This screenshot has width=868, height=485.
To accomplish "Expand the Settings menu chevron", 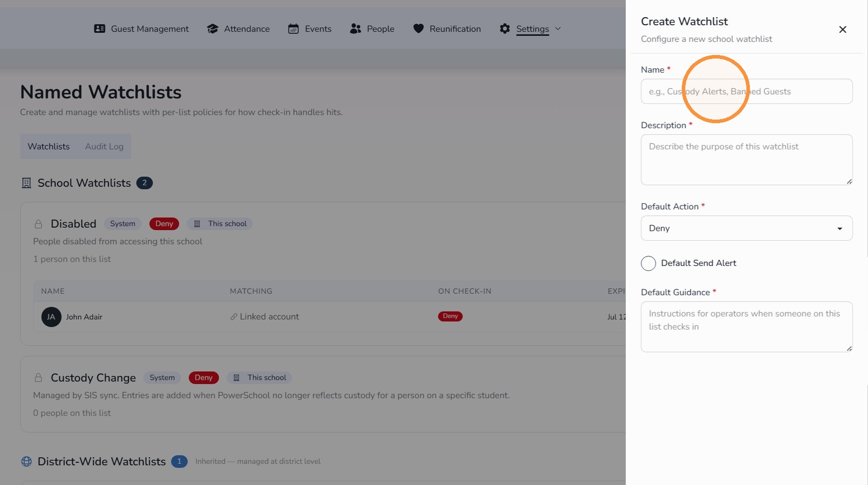I will [558, 29].
